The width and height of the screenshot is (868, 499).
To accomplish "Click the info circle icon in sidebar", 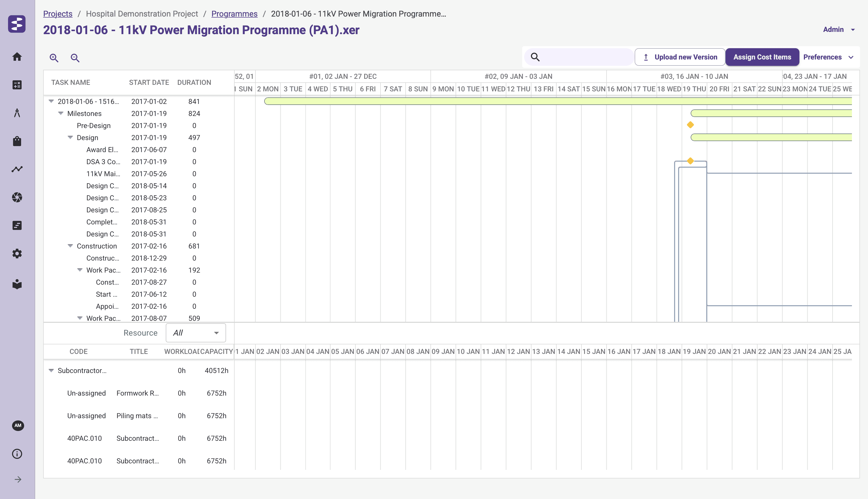I will tap(17, 454).
